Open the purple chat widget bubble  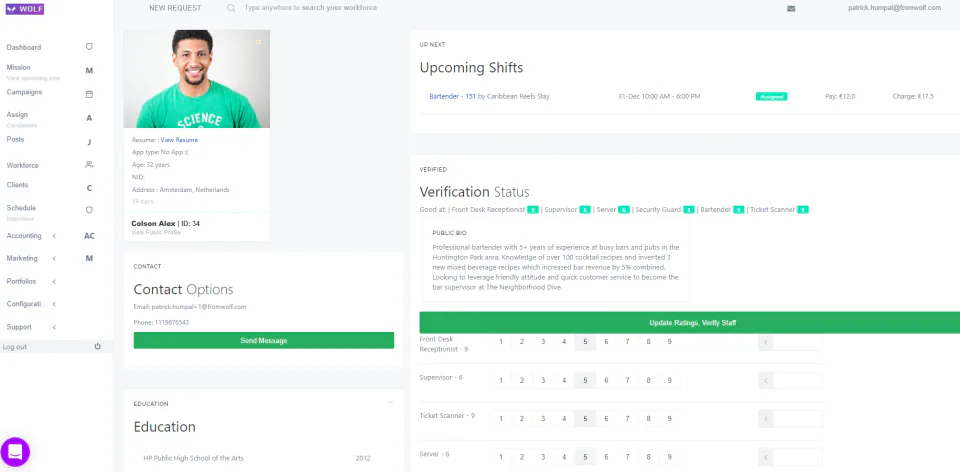click(16, 452)
